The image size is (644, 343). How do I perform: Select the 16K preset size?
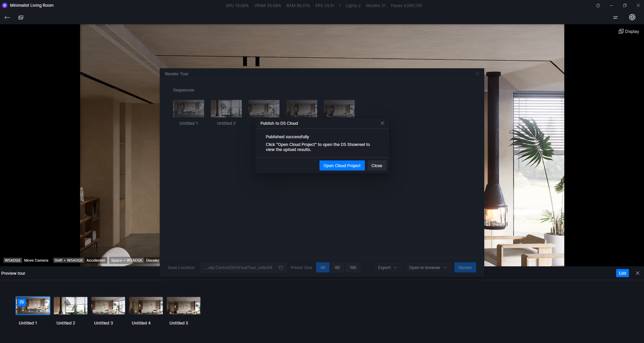pos(353,267)
